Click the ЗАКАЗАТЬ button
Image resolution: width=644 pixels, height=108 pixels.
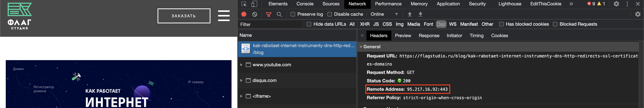point(184,16)
